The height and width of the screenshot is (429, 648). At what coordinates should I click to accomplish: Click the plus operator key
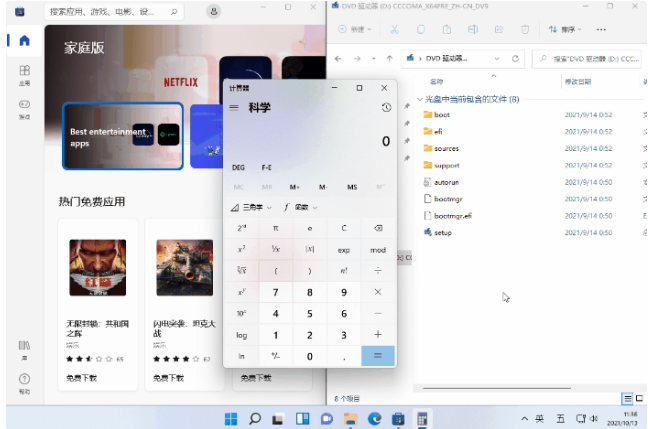pyautogui.click(x=378, y=335)
